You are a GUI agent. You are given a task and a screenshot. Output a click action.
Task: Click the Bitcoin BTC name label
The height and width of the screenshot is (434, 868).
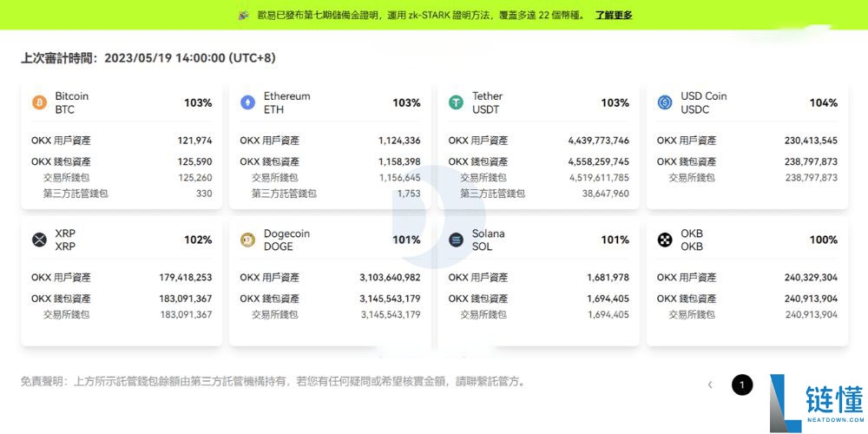tap(71, 103)
